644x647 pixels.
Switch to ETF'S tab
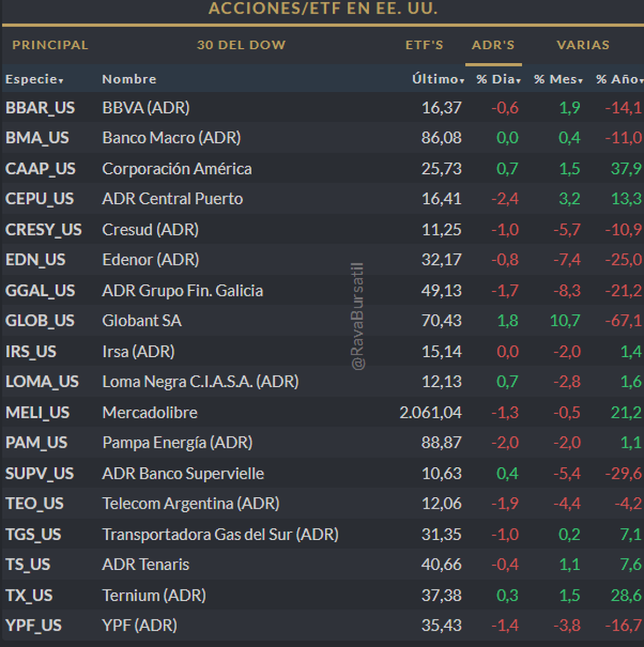424,45
